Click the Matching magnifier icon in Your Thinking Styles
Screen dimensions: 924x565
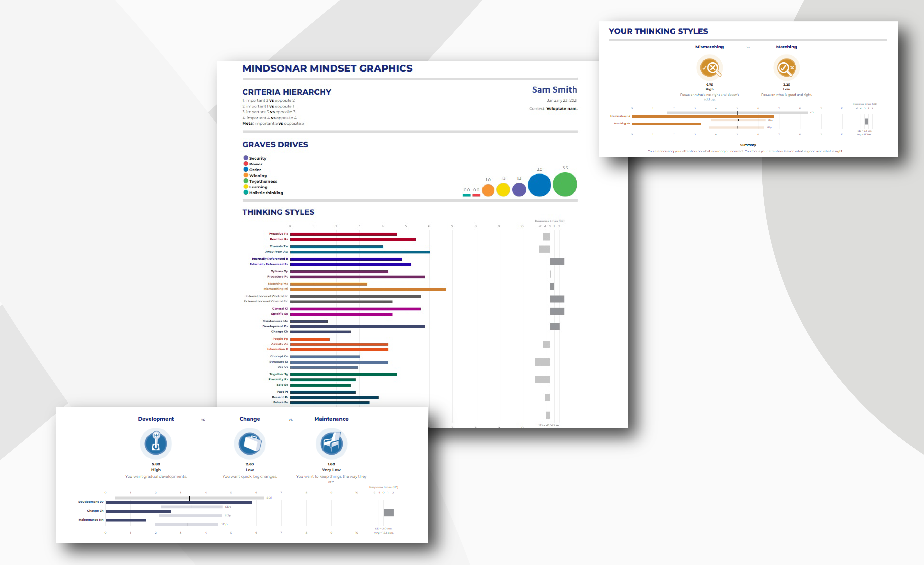pyautogui.click(x=786, y=68)
